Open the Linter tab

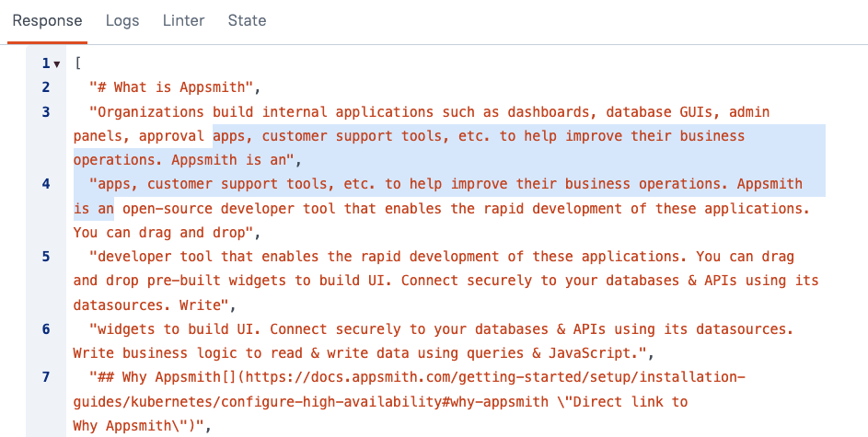tap(183, 20)
